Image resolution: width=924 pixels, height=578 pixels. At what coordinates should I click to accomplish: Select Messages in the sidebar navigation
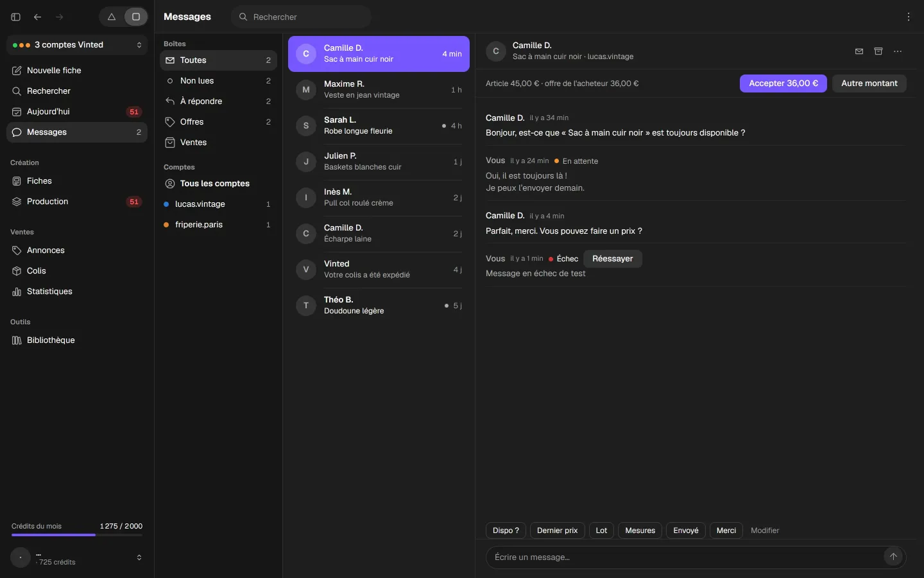click(77, 132)
